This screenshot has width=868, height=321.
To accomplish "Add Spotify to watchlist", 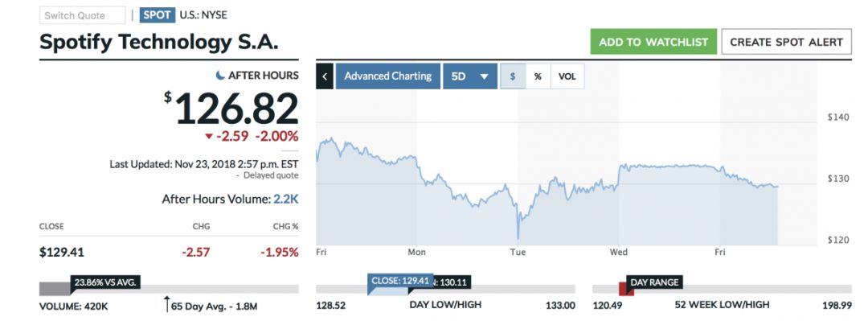I will click(x=653, y=42).
